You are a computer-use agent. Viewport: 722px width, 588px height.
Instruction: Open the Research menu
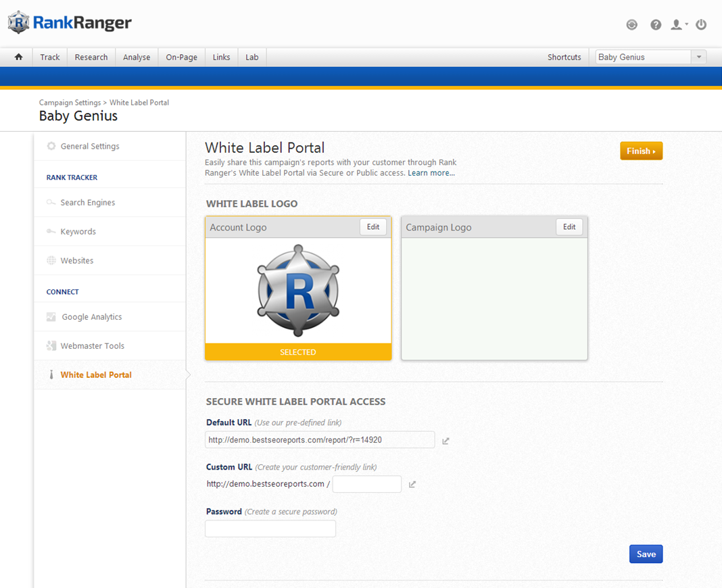coord(91,57)
